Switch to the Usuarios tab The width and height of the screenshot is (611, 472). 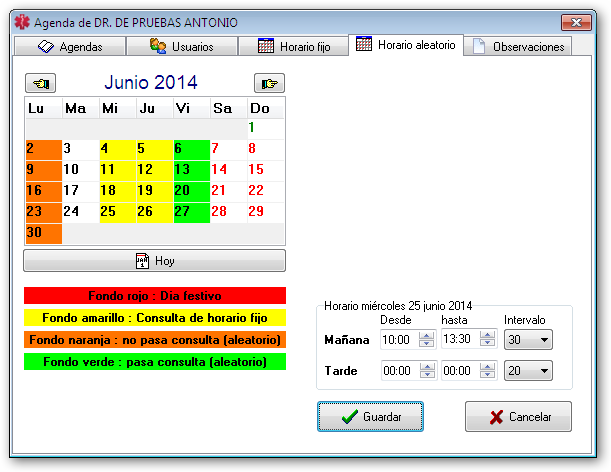coord(186,46)
